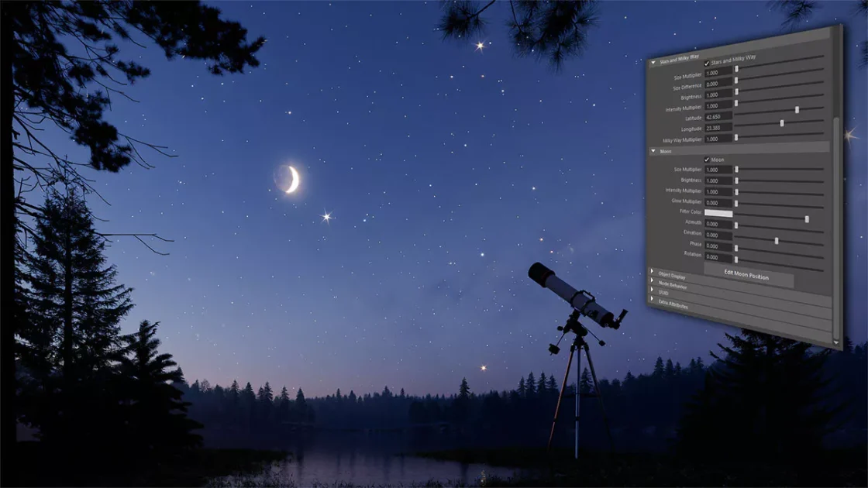
Task: Click the Latitude slider handle
Action: click(x=797, y=110)
